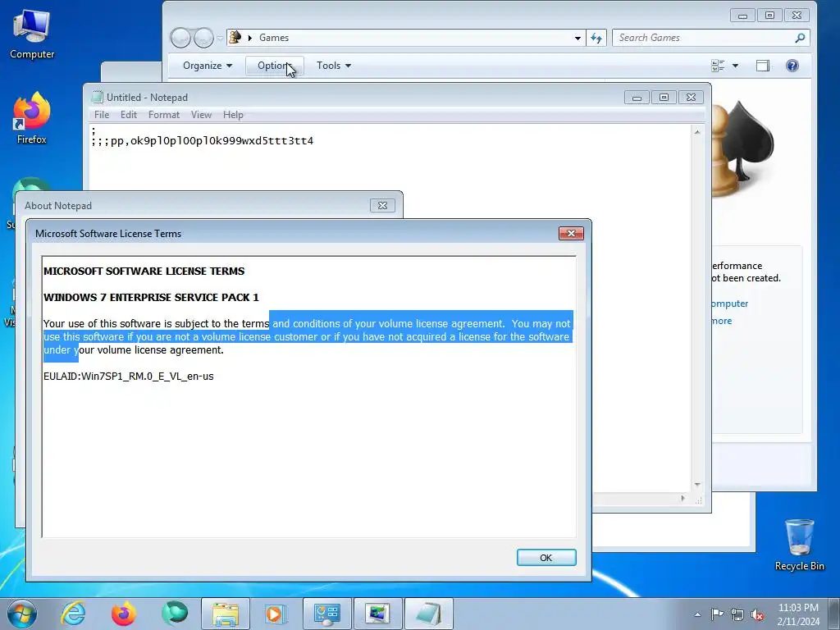
Task: Toggle the preview pane in Games window
Action: coord(762,66)
